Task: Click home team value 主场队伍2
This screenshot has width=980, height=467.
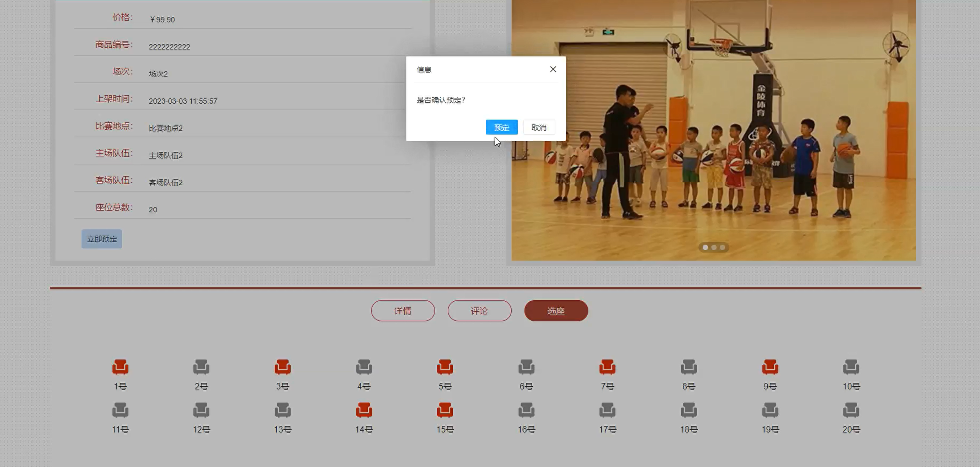Action: [x=165, y=155]
